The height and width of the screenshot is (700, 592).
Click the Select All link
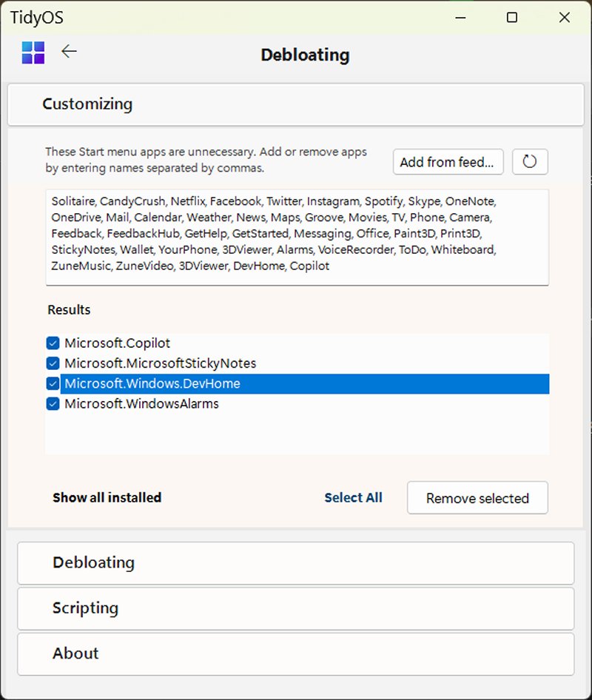click(x=353, y=498)
